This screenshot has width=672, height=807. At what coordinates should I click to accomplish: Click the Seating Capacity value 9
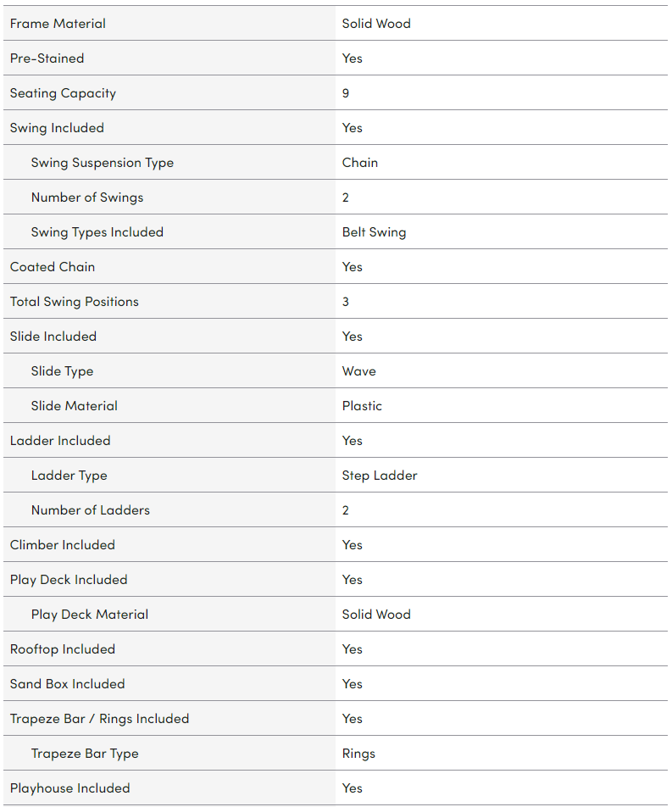(346, 93)
